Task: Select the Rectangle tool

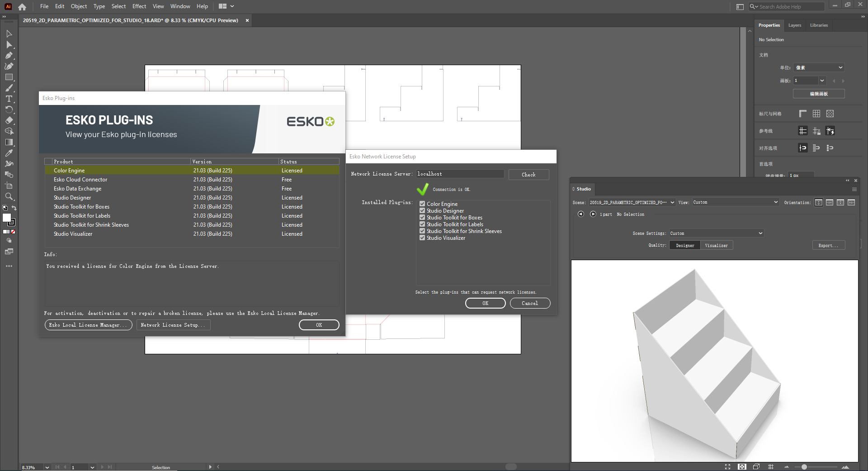Action: (9, 77)
